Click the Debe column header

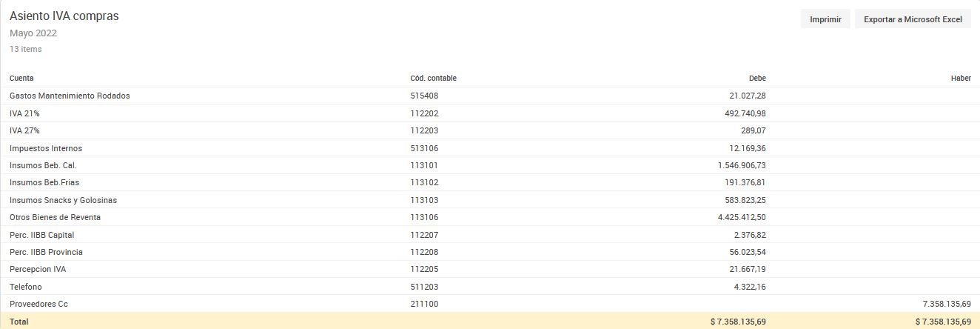click(x=757, y=78)
